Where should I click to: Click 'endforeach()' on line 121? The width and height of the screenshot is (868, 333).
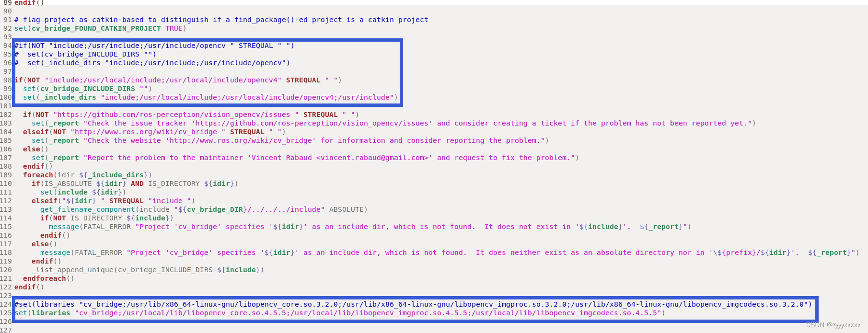click(49, 278)
